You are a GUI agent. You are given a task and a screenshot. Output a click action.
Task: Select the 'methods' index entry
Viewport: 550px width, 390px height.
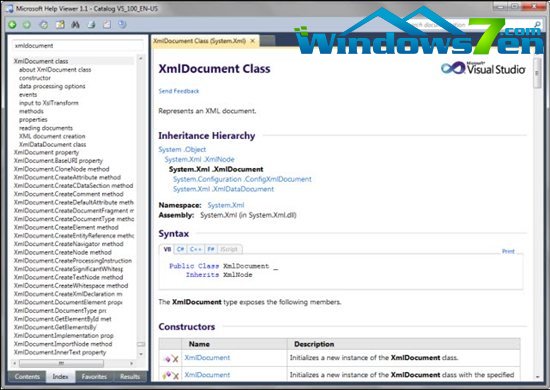tap(31, 111)
